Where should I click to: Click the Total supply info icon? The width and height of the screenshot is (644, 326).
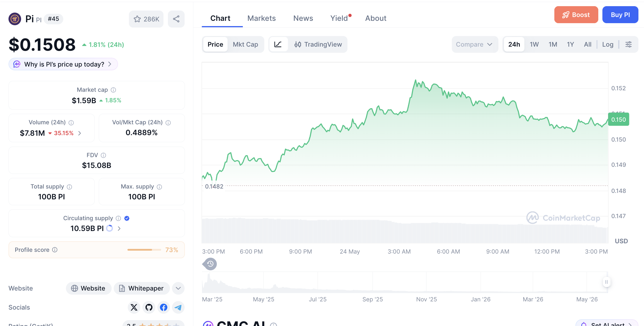(69, 187)
